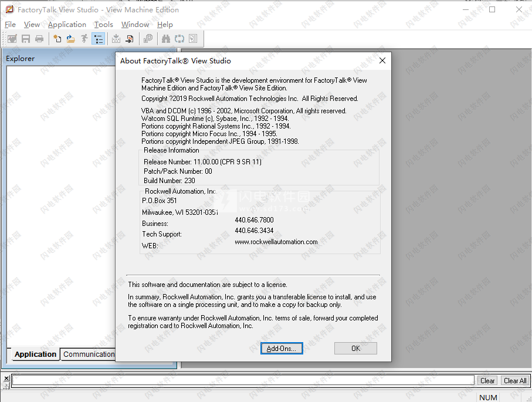532x402 pixels.
Task: Click www.rockwellautomation.com web address
Action: (276, 242)
